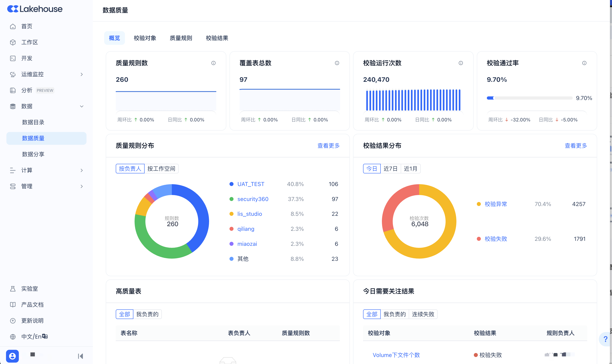
Task: Collapse the 数据 sidebar section
Action: [82, 106]
